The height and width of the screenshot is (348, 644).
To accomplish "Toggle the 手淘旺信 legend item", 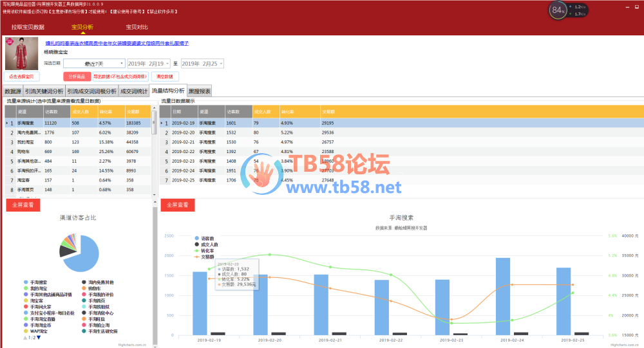I will coord(93,319).
